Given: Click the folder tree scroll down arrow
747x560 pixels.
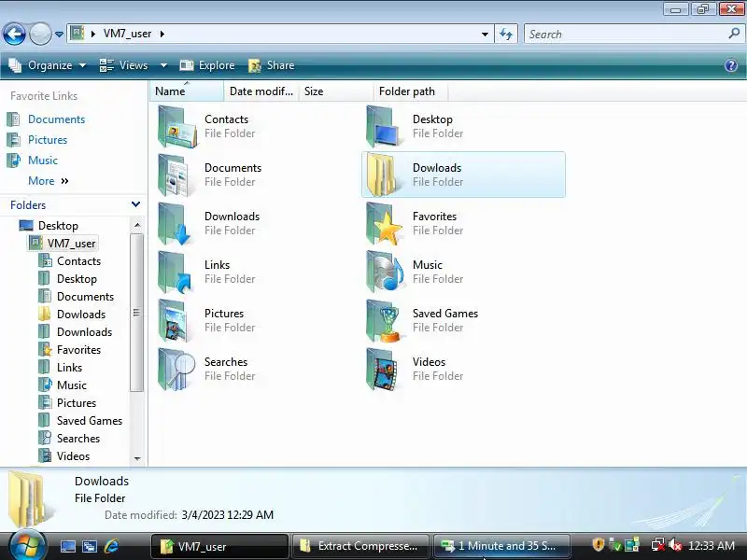Looking at the screenshot, I should point(137,458).
